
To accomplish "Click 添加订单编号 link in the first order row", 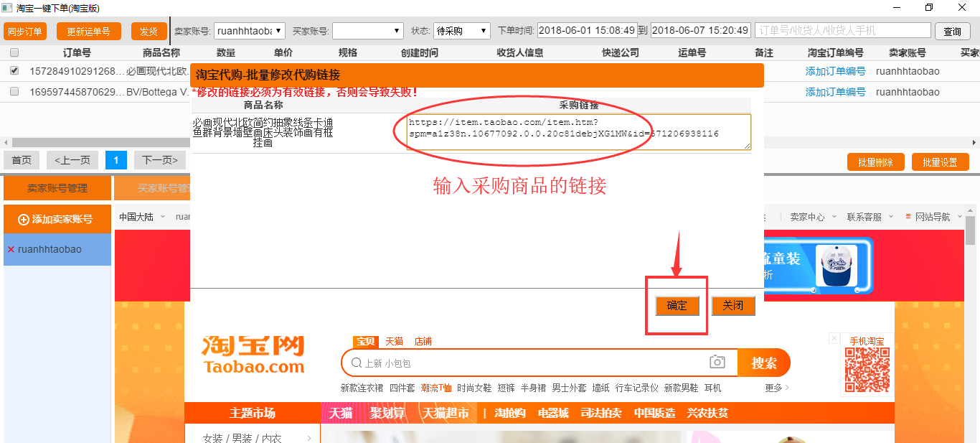I will pos(835,71).
